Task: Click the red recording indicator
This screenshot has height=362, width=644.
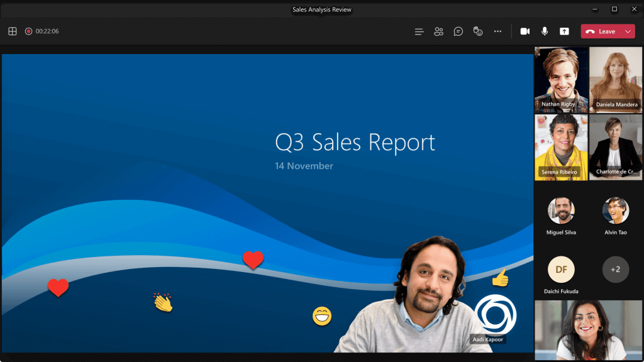Action: 28,31
